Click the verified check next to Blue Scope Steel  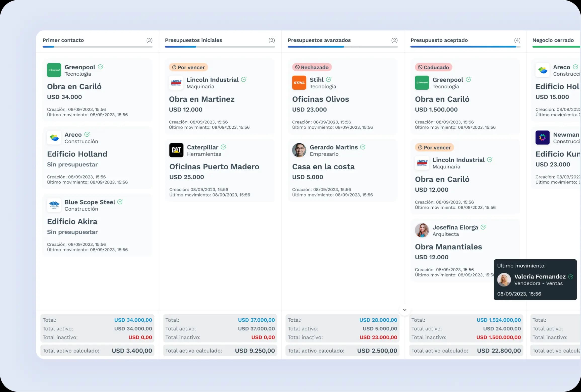[x=120, y=202]
